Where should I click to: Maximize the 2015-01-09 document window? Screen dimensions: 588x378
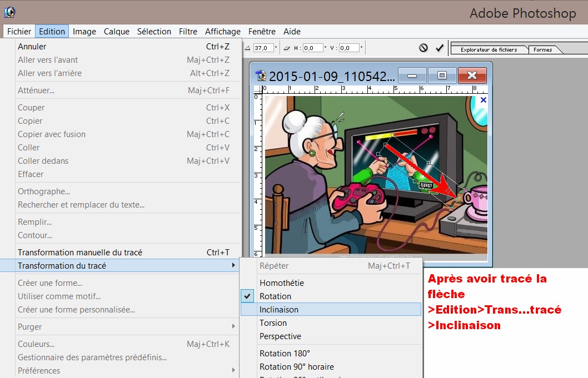pos(442,75)
